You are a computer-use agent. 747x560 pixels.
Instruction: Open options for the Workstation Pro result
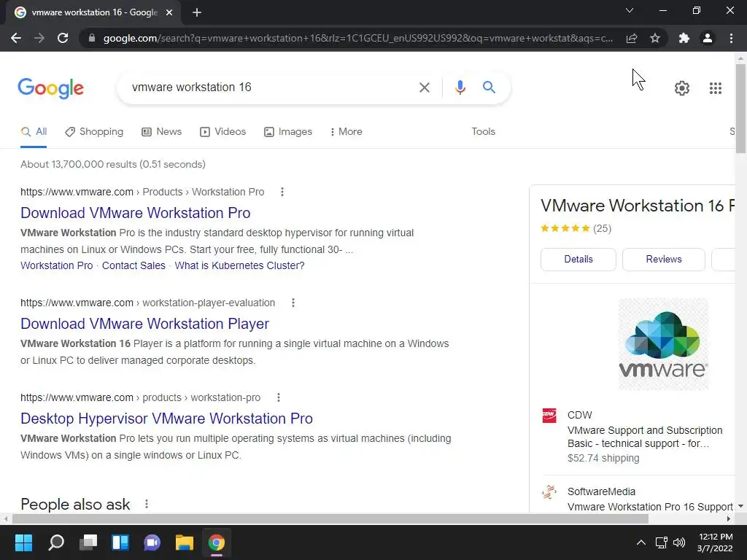282,192
